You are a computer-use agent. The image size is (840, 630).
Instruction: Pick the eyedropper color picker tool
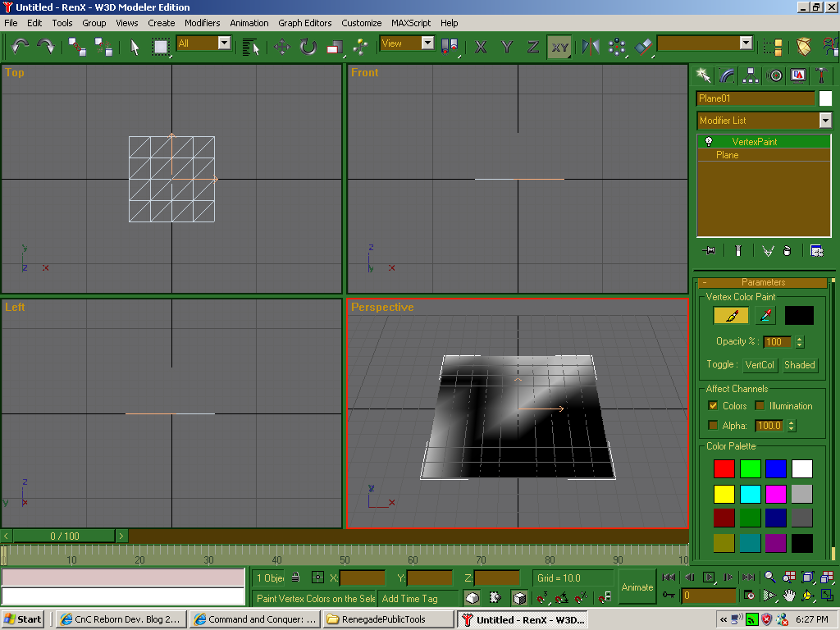[765, 316]
